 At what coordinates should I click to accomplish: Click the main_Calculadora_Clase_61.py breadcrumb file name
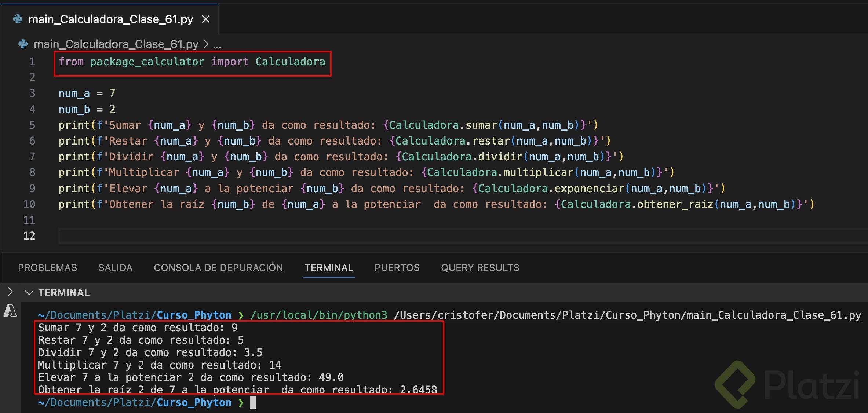point(116,44)
